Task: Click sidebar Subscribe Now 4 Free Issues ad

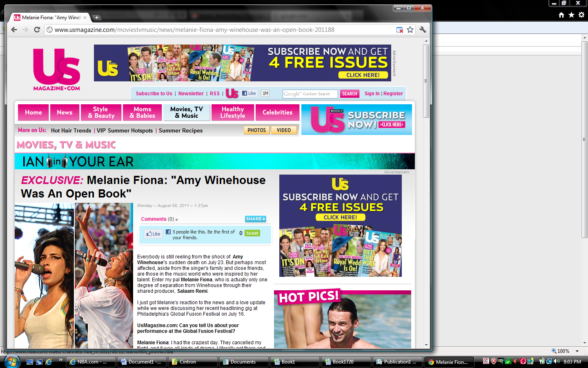Action: 341,226
